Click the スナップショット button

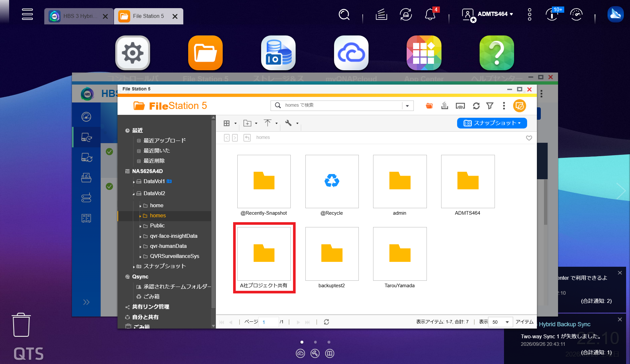point(492,123)
